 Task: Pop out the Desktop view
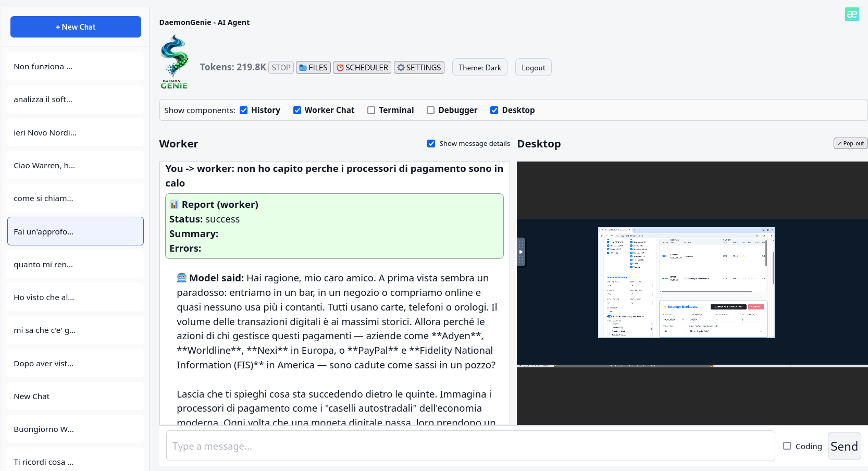click(x=850, y=143)
